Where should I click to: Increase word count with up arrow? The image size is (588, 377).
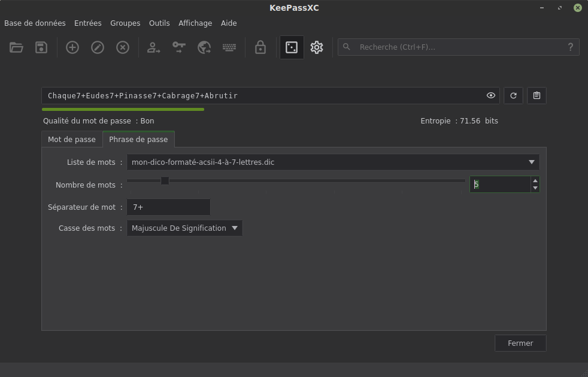click(535, 180)
